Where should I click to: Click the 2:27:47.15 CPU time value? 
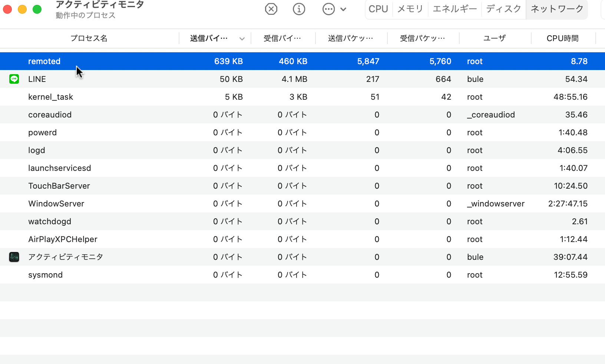[568, 203]
